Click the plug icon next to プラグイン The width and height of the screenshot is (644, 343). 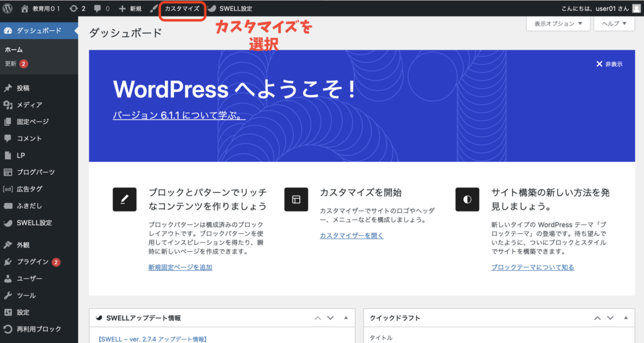[8, 262]
